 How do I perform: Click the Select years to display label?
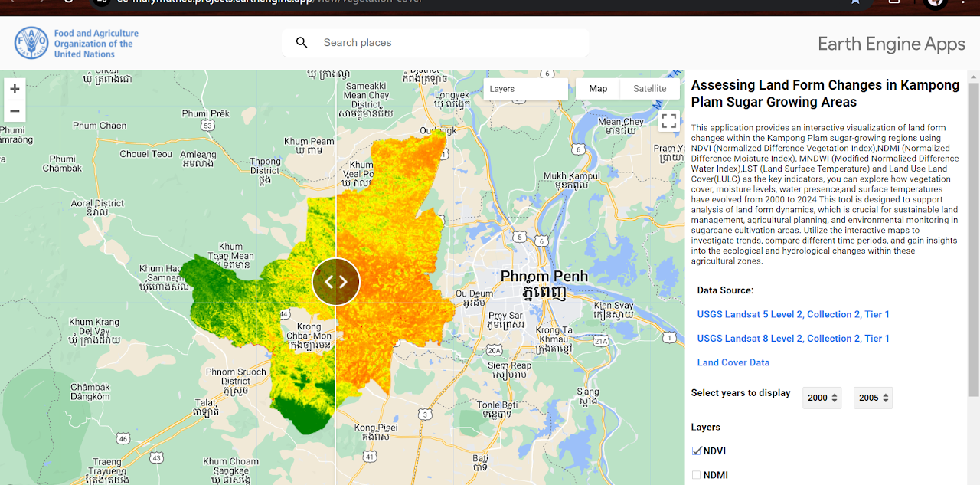[x=740, y=393]
